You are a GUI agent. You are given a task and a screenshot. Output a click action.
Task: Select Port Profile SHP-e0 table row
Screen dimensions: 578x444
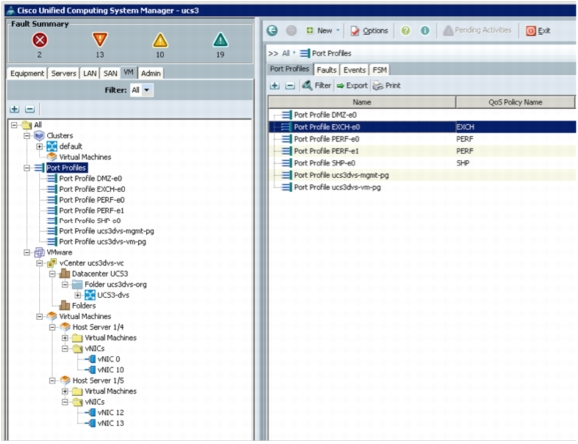pos(422,163)
